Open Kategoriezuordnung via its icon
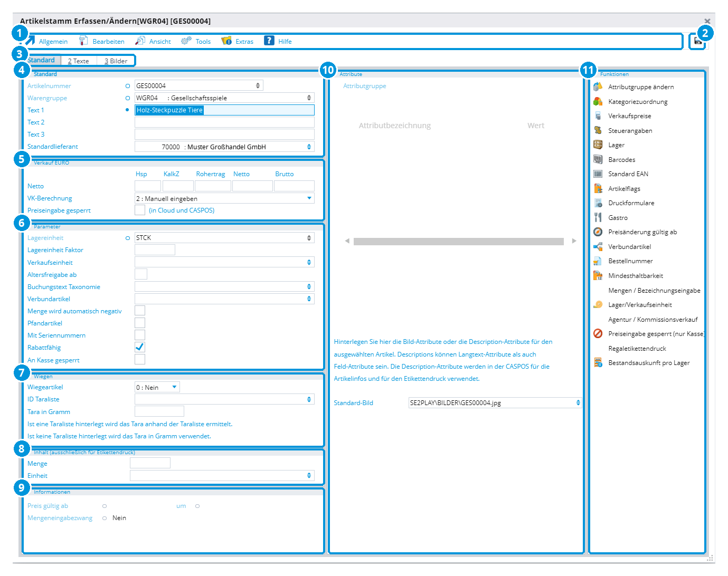The height and width of the screenshot is (576, 728). point(598,101)
